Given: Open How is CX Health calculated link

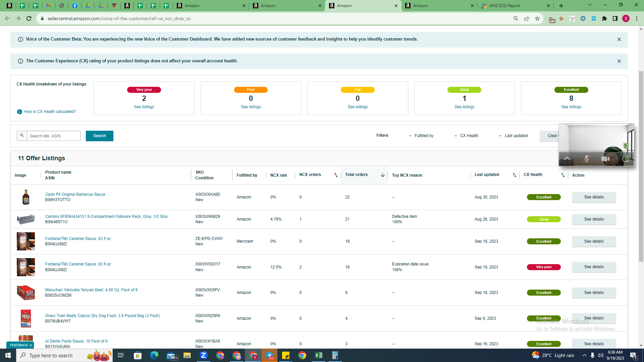Looking at the screenshot, I should point(50,112).
